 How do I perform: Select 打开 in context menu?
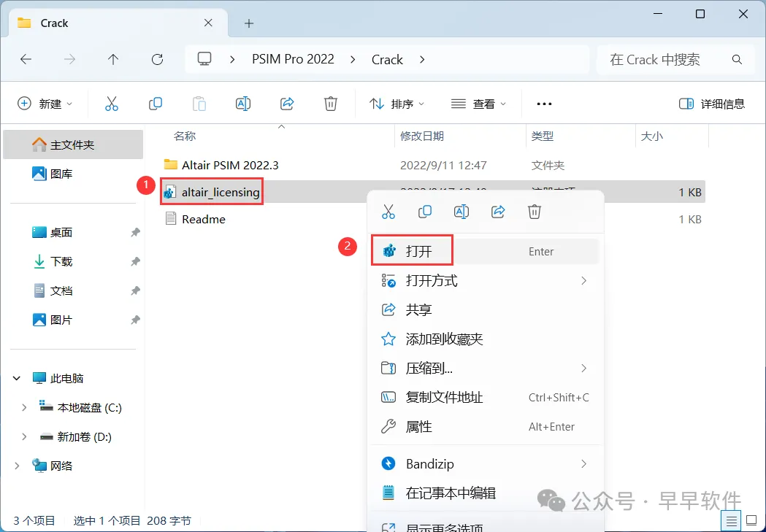pyautogui.click(x=485, y=251)
